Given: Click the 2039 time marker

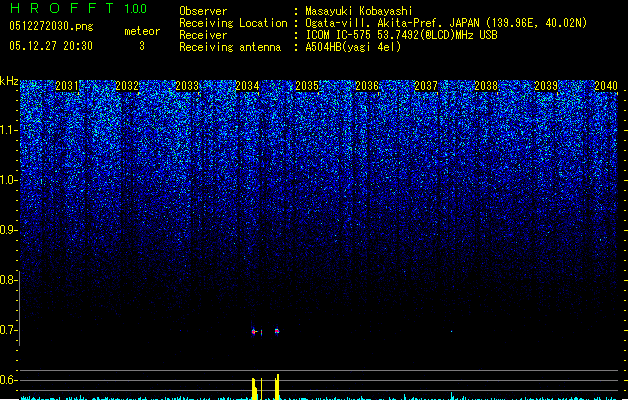Looking at the screenshot, I should tap(546, 86).
